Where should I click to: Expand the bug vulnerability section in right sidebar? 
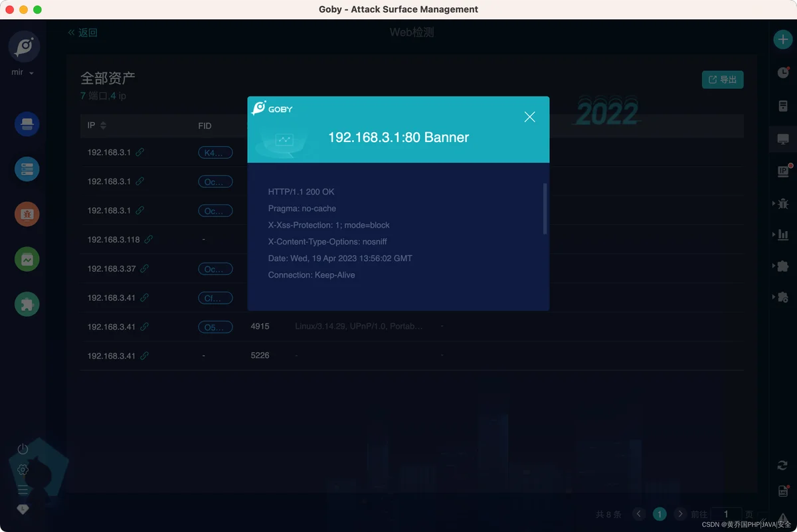click(x=782, y=203)
